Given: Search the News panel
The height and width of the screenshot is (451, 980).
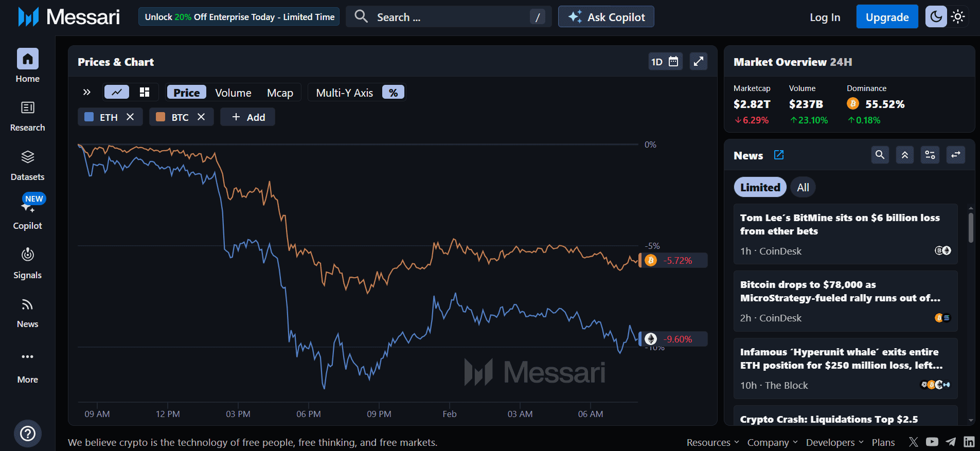Looking at the screenshot, I should coord(880,155).
